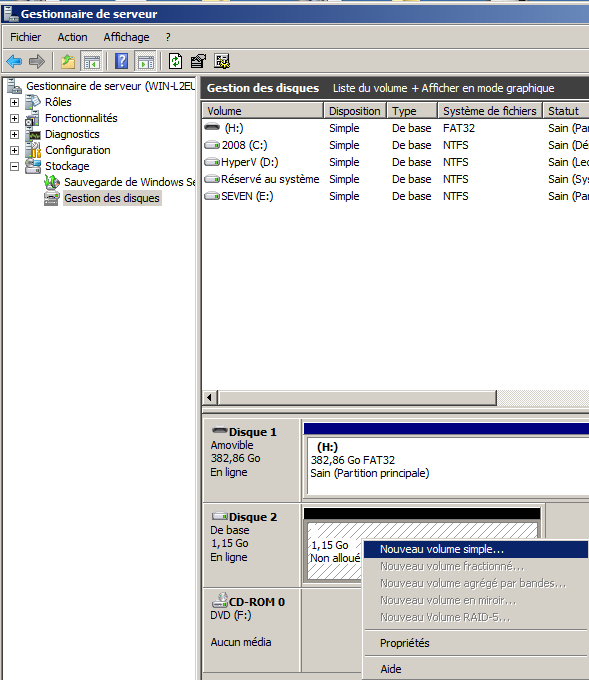The height and width of the screenshot is (680, 589).
Task: Click the Up one level folder icon
Action: (x=68, y=61)
